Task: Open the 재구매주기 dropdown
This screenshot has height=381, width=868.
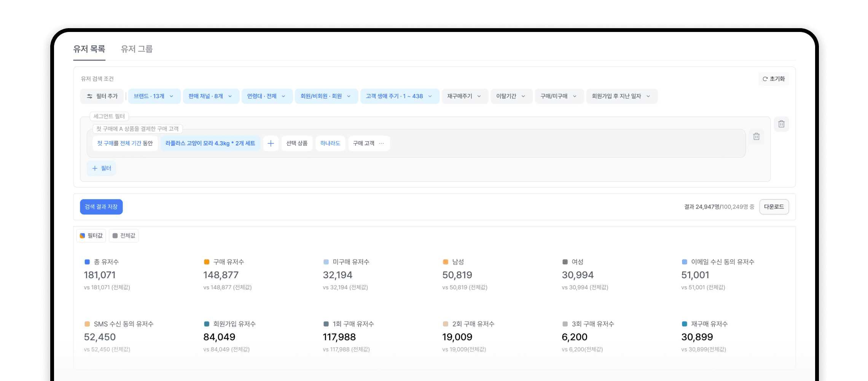Action: [465, 96]
